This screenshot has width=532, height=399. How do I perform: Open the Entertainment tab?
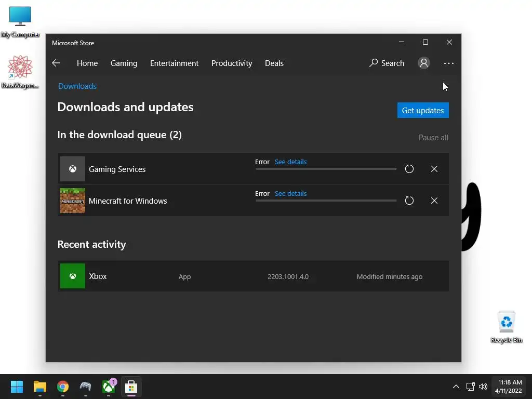pos(175,63)
